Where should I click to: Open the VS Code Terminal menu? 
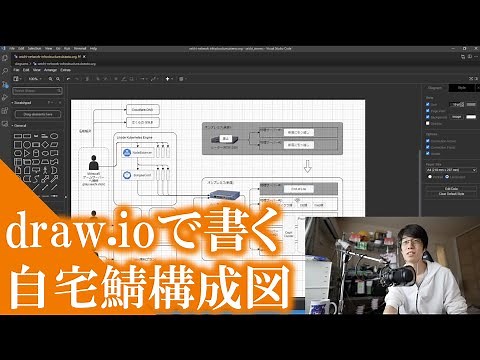pos(80,49)
